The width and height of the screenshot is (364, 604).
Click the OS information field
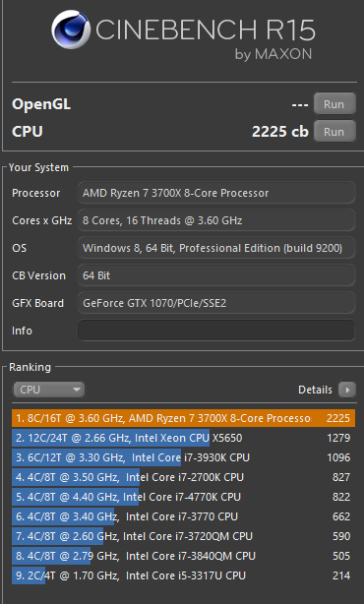216,248
